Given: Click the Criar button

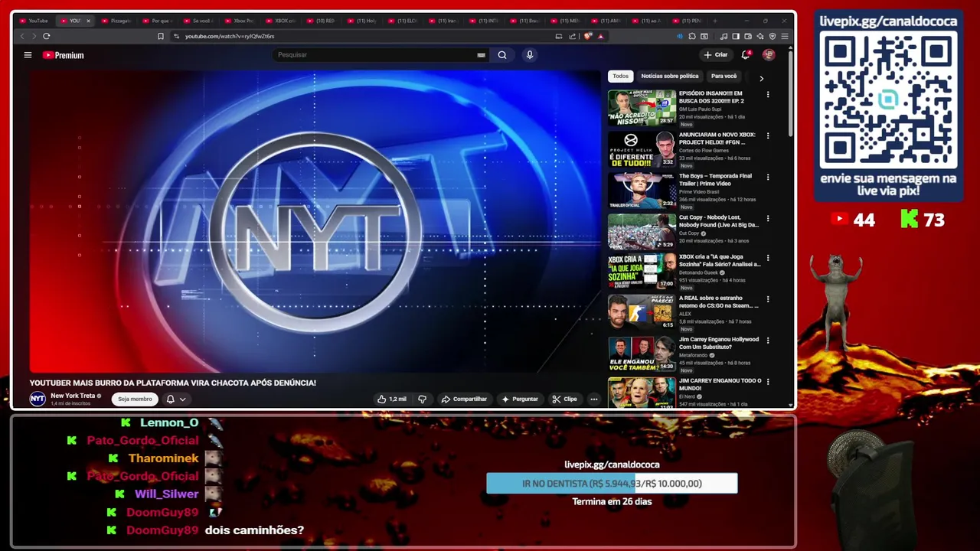Looking at the screenshot, I should [x=716, y=55].
